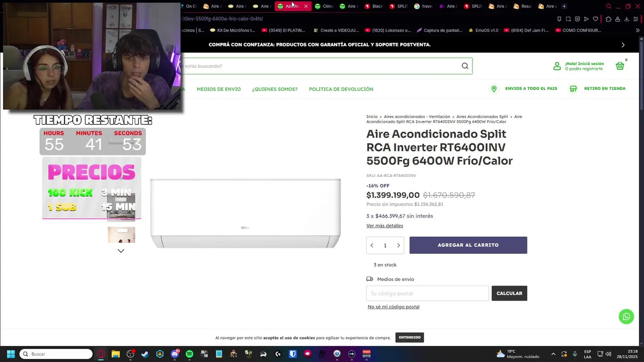Click the browser pinboard icon
Image resolution: width=644 pixels, height=362 pixels.
[559, 19]
